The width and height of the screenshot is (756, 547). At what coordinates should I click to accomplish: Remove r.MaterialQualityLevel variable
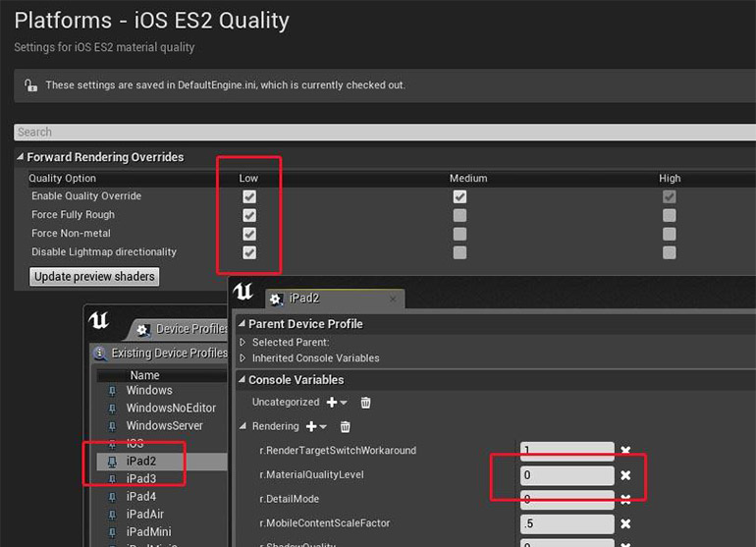pyautogui.click(x=625, y=475)
